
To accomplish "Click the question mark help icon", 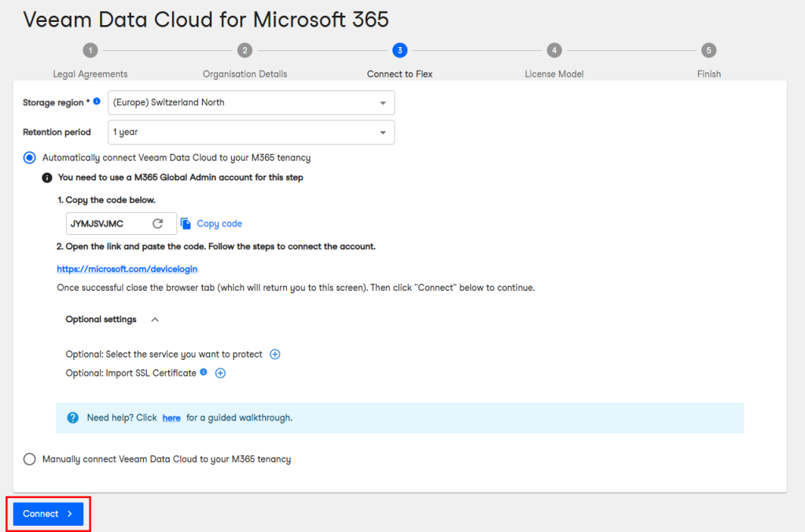I will point(73,417).
